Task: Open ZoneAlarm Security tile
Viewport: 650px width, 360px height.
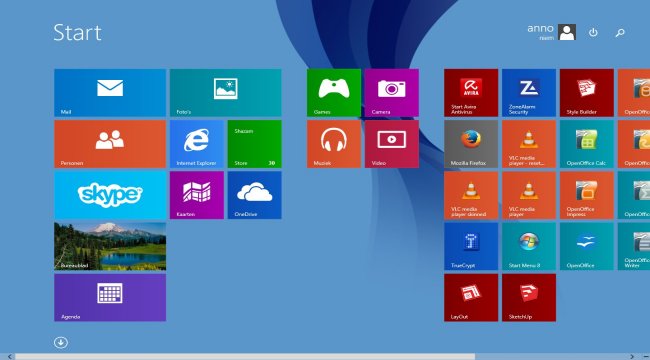Action: point(529,93)
